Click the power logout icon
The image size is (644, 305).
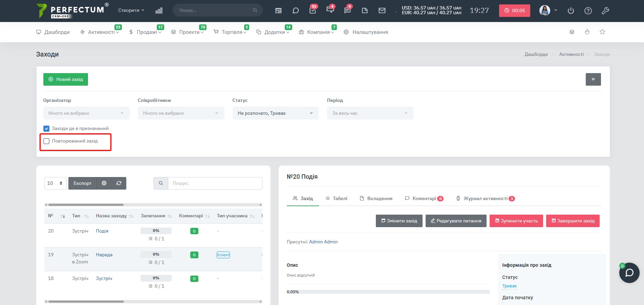[571, 10]
